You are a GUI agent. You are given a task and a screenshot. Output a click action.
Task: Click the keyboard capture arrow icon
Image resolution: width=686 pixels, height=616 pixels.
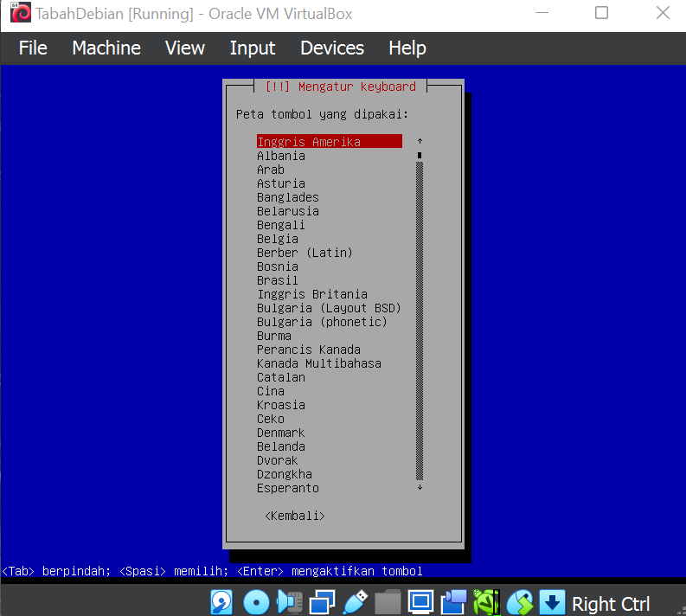pyautogui.click(x=552, y=602)
